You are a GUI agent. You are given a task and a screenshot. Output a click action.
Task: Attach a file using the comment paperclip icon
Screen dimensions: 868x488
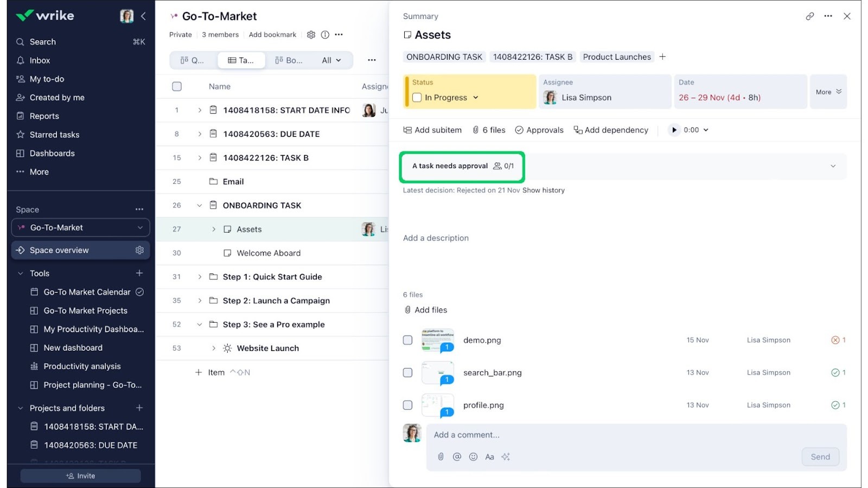tap(440, 457)
